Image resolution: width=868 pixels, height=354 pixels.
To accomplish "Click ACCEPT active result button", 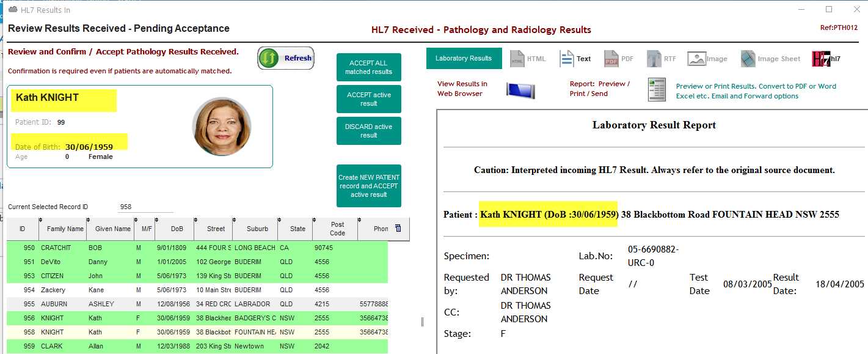I will (x=368, y=99).
